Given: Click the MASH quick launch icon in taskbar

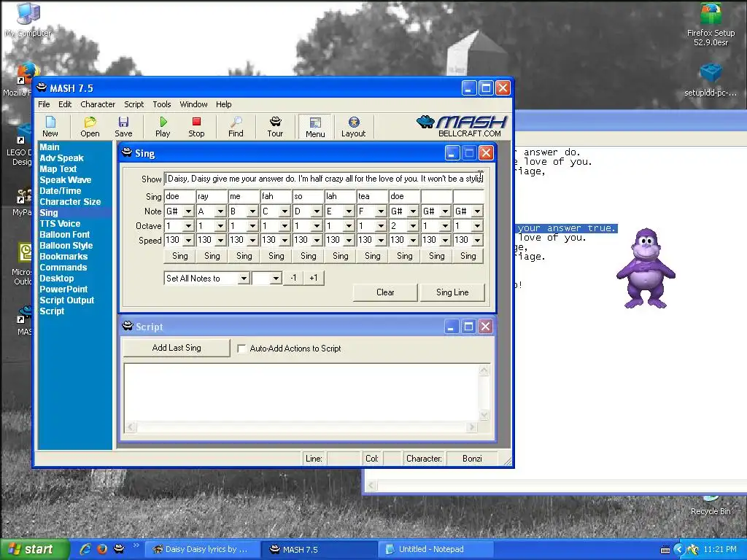Looking at the screenshot, I should point(119,549).
